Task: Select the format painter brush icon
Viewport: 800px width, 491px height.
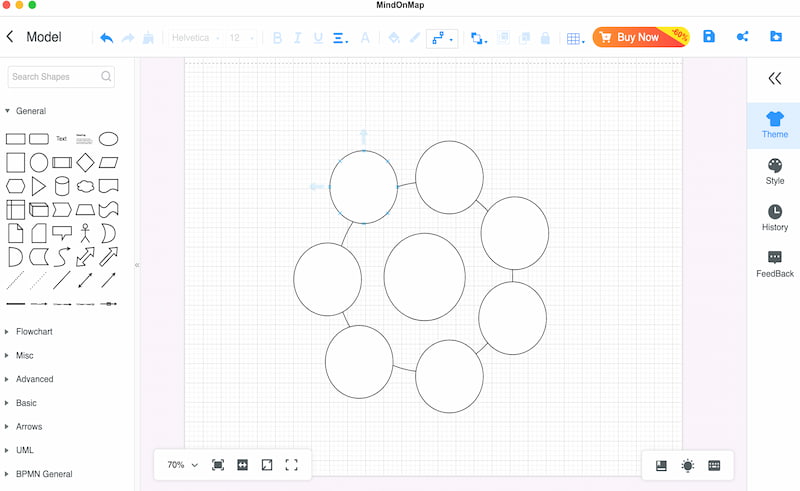Action: tap(148, 38)
